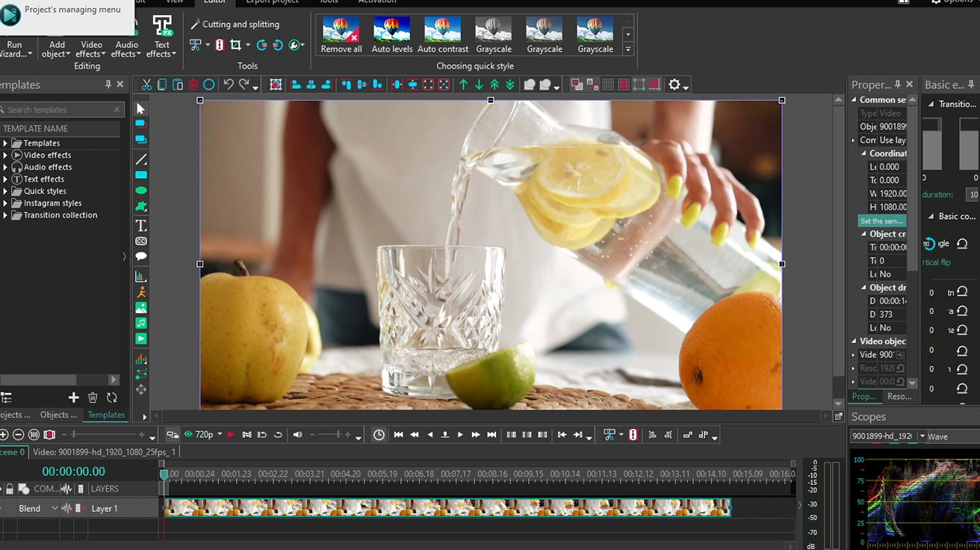Click the Paste clipboard icon in the toolbar
This screenshot has width=980, height=550.
178,84
